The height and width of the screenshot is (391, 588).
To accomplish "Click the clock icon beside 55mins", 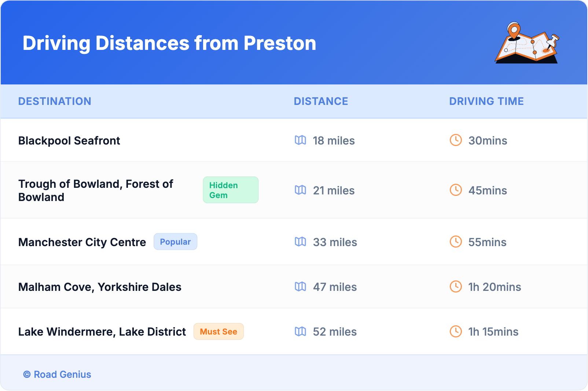I will click(456, 242).
